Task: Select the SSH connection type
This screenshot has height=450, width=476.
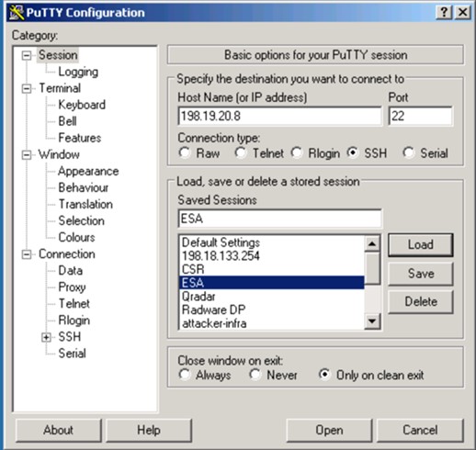Action: click(x=353, y=152)
